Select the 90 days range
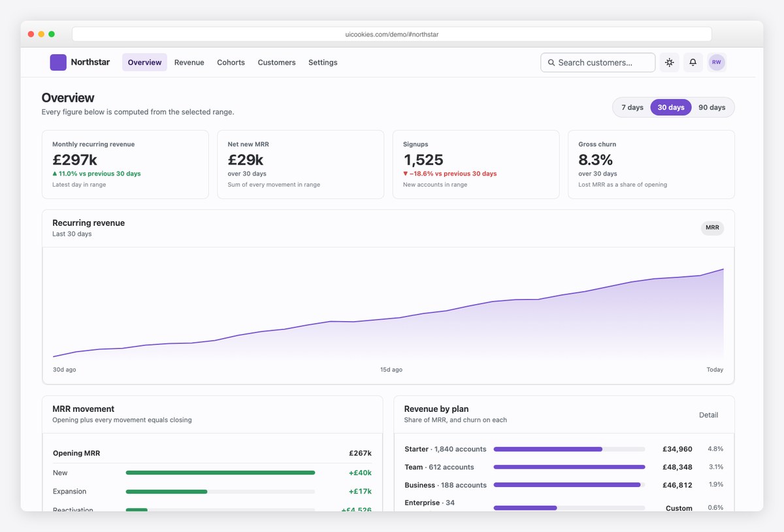Image resolution: width=784 pixels, height=532 pixels. (x=712, y=107)
